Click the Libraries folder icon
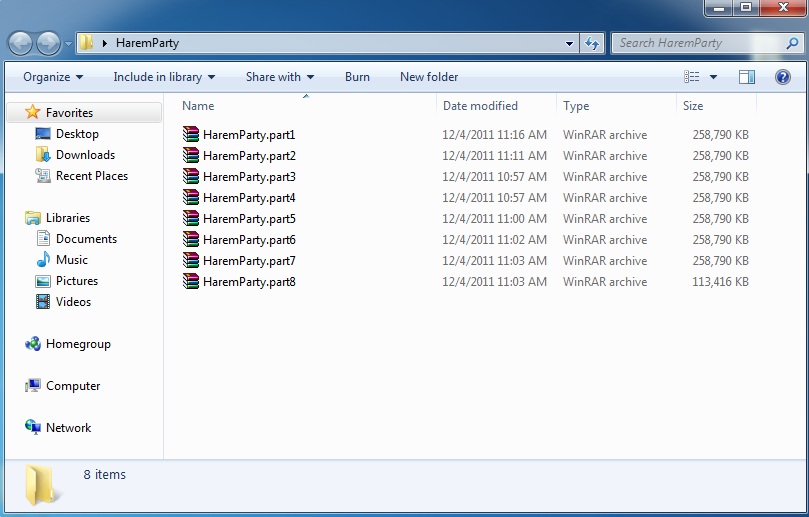 (33, 218)
